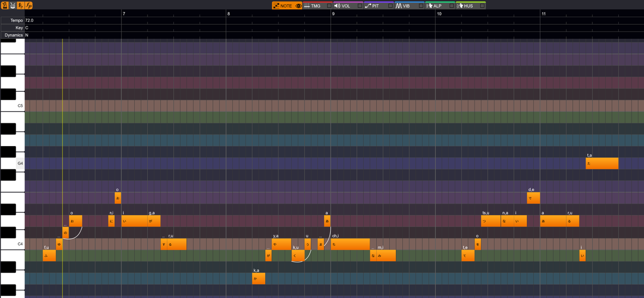The width and height of the screenshot is (644, 298).
Task: Jump to measure 11 on the ruler
Action: click(544, 13)
